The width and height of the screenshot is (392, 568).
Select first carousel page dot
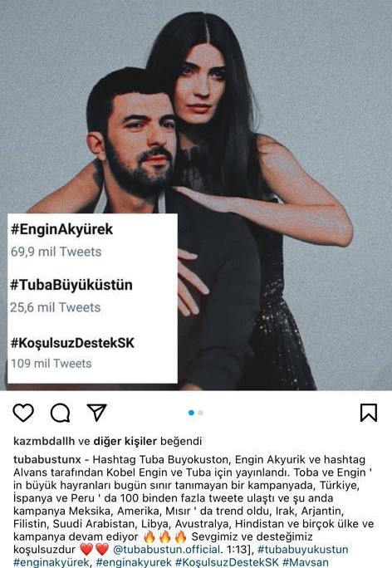(191, 413)
